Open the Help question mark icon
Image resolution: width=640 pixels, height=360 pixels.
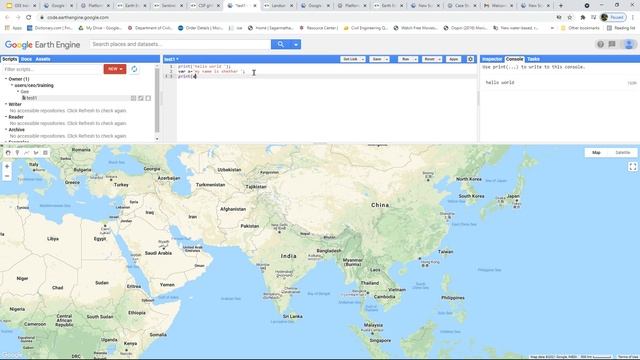pos(600,44)
